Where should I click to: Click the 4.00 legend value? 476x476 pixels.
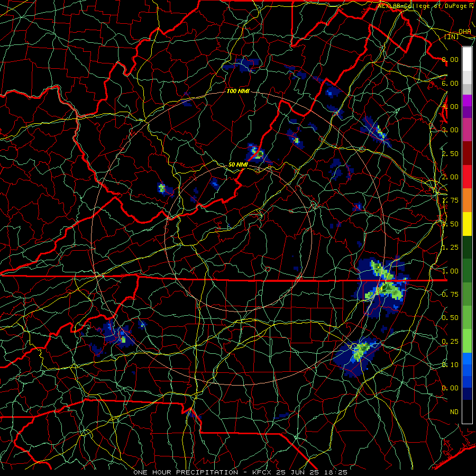pyautogui.click(x=450, y=106)
